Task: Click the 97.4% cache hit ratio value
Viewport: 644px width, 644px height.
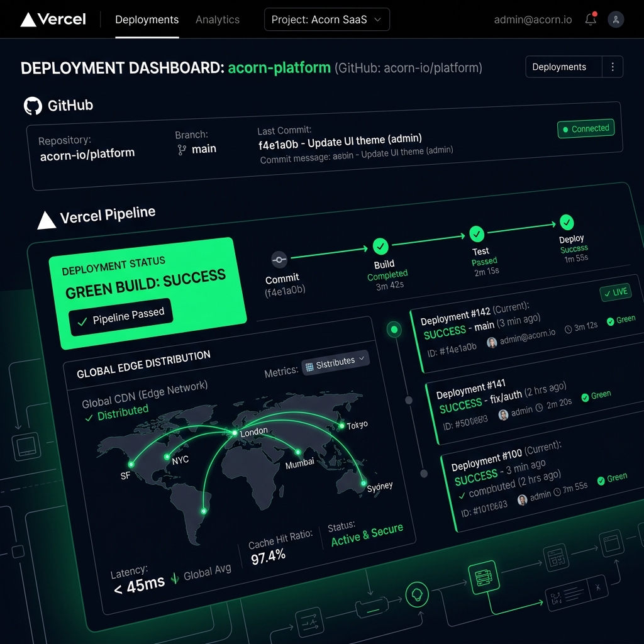Action: [x=268, y=557]
